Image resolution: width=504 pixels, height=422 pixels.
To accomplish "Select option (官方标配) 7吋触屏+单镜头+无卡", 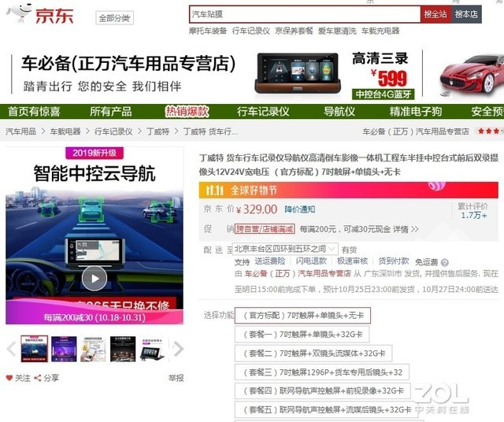I will [x=302, y=315].
